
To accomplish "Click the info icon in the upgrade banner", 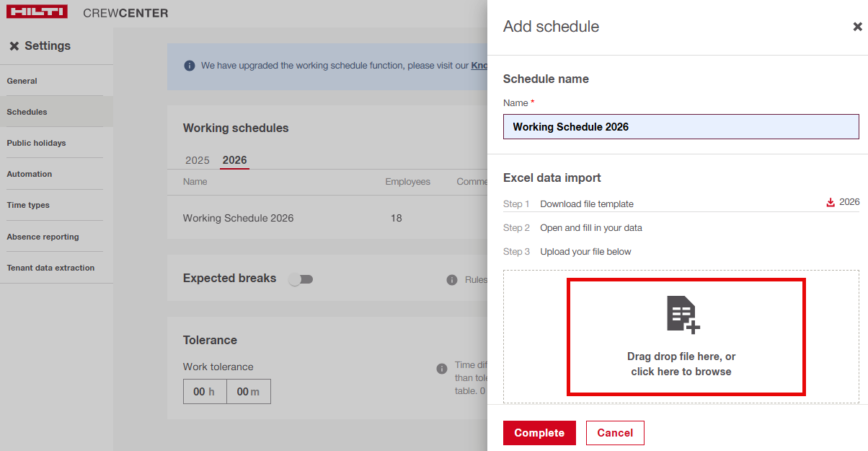I will tap(190, 66).
